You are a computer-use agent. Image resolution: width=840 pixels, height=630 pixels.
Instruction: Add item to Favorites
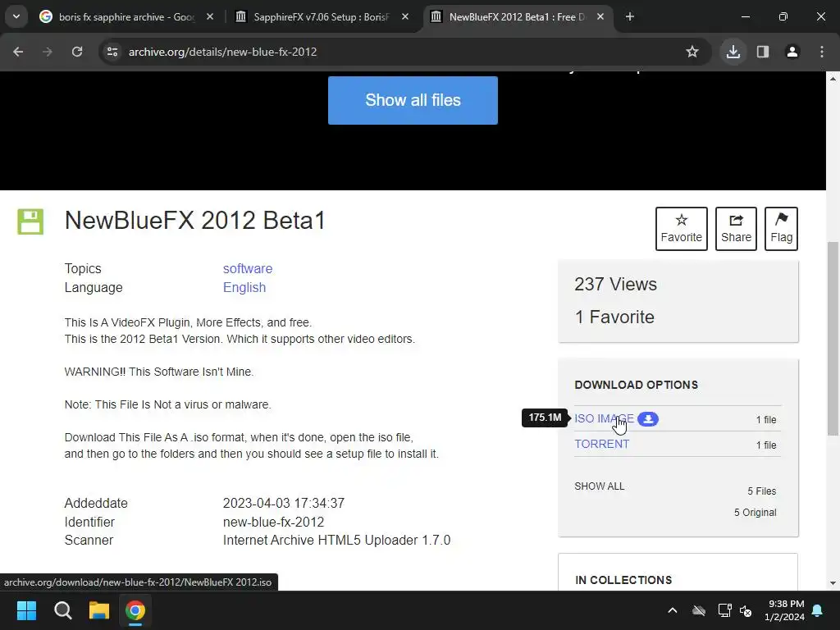[x=682, y=229]
